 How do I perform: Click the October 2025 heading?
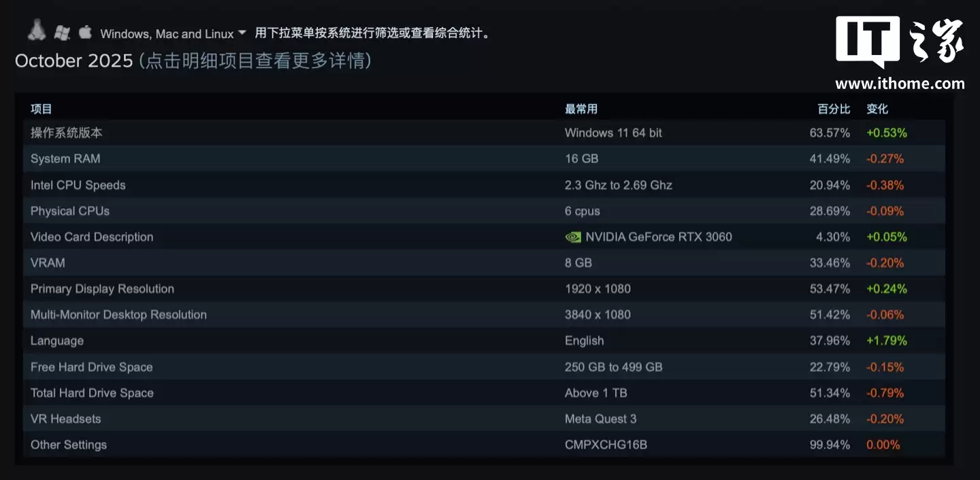(x=75, y=61)
